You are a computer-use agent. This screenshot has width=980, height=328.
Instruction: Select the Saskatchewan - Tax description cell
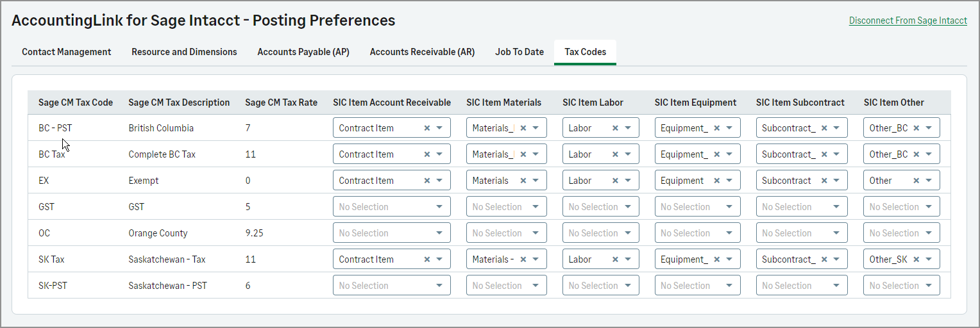[167, 259]
